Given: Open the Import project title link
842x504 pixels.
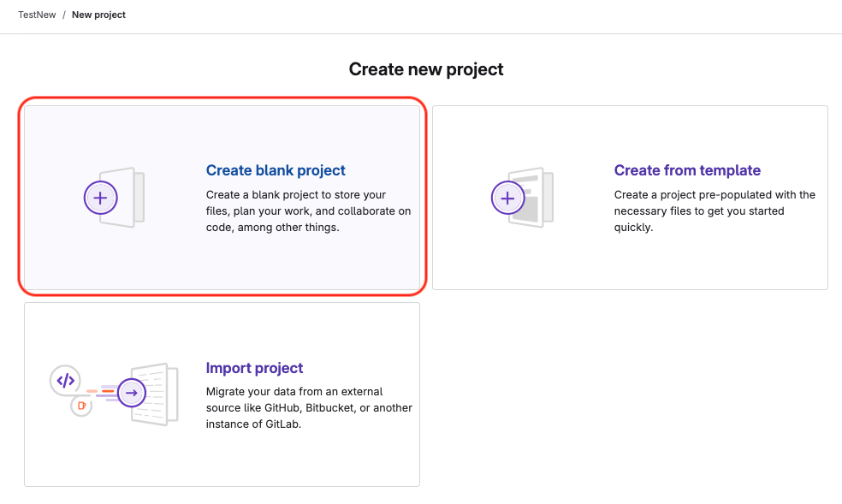Looking at the screenshot, I should click(x=254, y=368).
